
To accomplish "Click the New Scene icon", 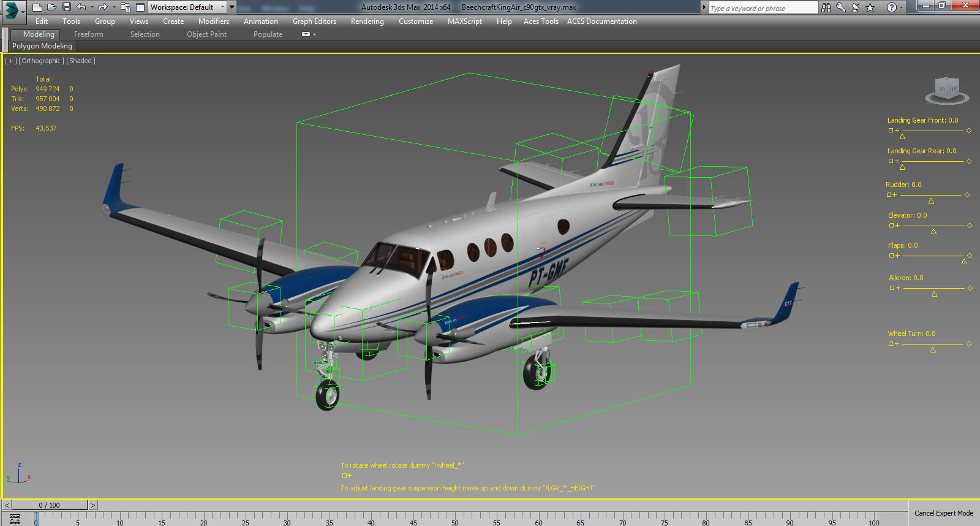I will pyautogui.click(x=37, y=7).
